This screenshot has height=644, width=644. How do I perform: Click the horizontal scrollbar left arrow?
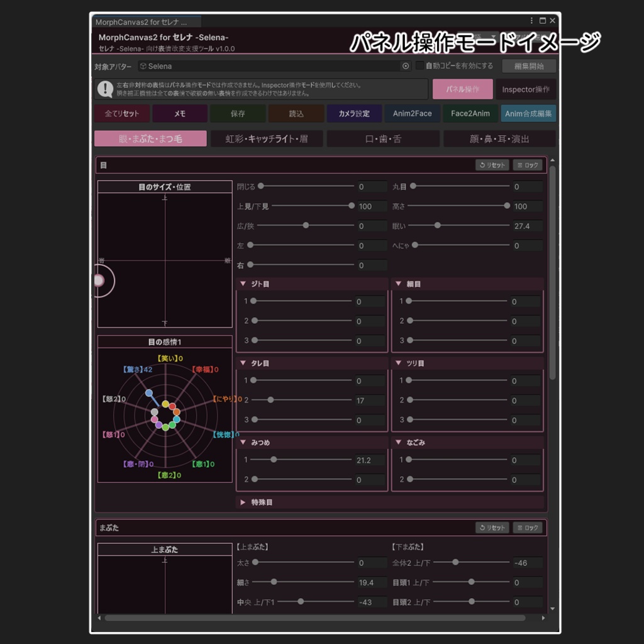tap(99, 618)
